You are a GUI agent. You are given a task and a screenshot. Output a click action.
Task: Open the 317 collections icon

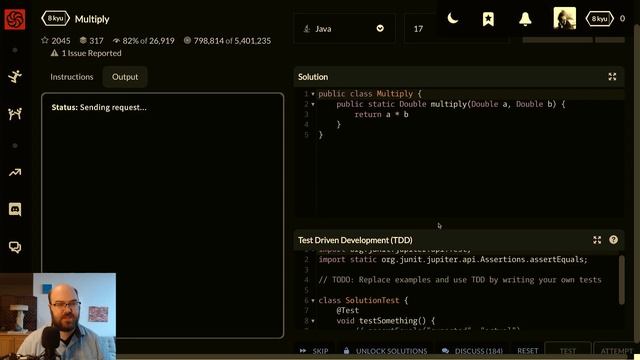click(83, 40)
